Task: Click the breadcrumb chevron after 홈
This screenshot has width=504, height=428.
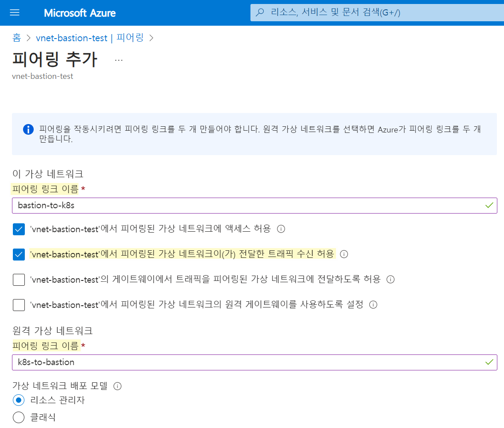Action: (29, 38)
